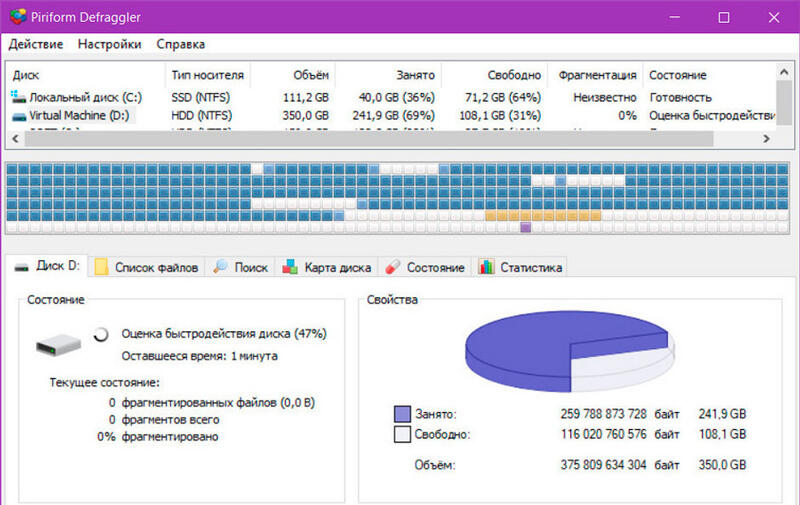Click the magnifier icon on Search tab

[x=219, y=267]
